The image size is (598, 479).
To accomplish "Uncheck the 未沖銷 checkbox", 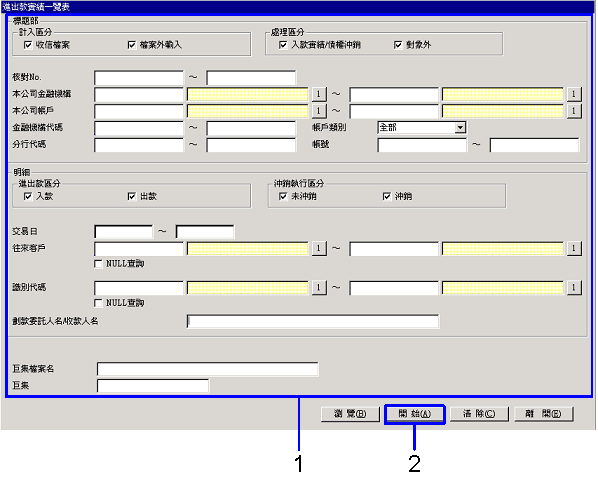I will [x=283, y=196].
